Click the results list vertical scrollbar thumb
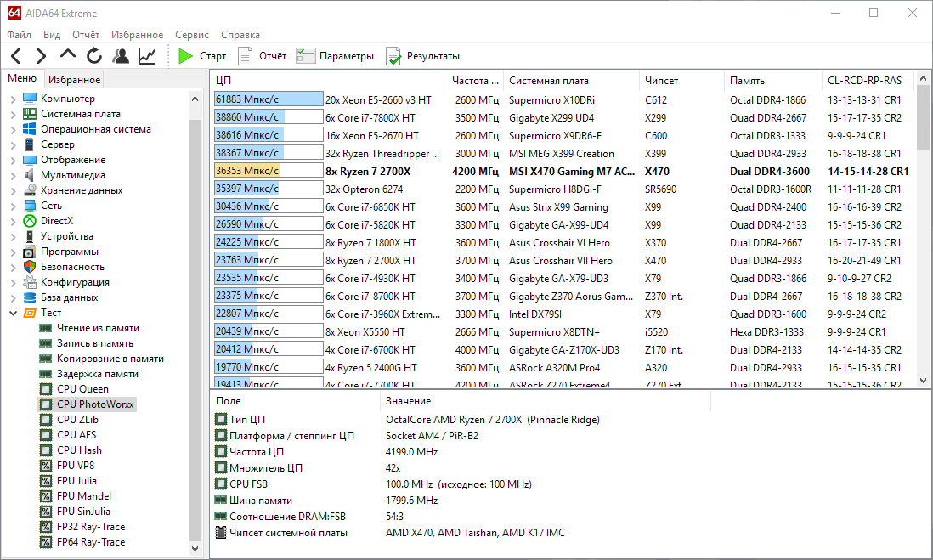The width and height of the screenshot is (933, 560). click(x=923, y=117)
